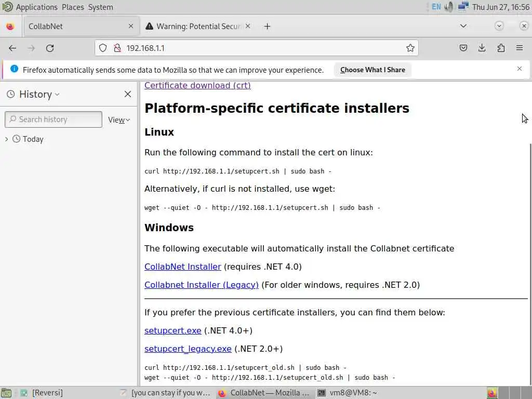Viewport: 532px width, 399px height.
Task: Reload the current page
Action: [50, 48]
